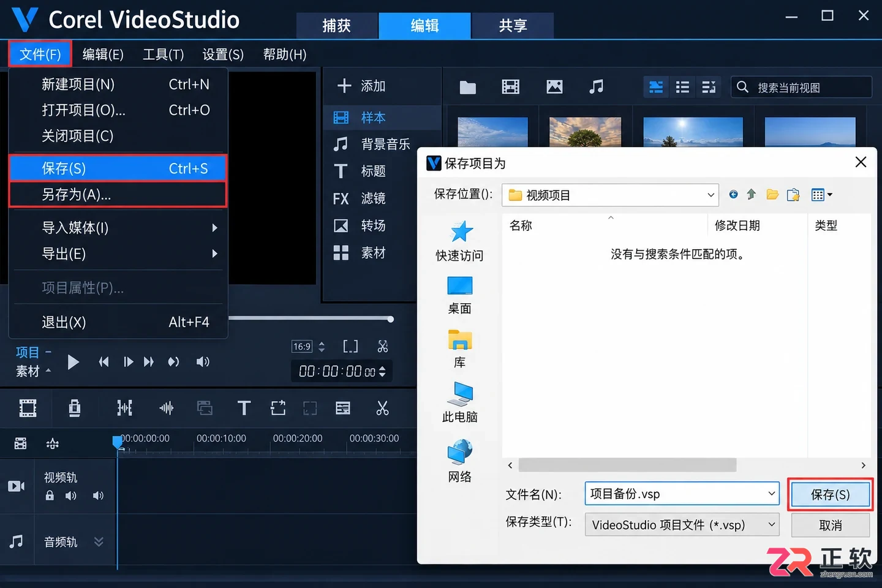The height and width of the screenshot is (588, 882).
Task: Click the subtitle editor icon
Action: pos(343,408)
